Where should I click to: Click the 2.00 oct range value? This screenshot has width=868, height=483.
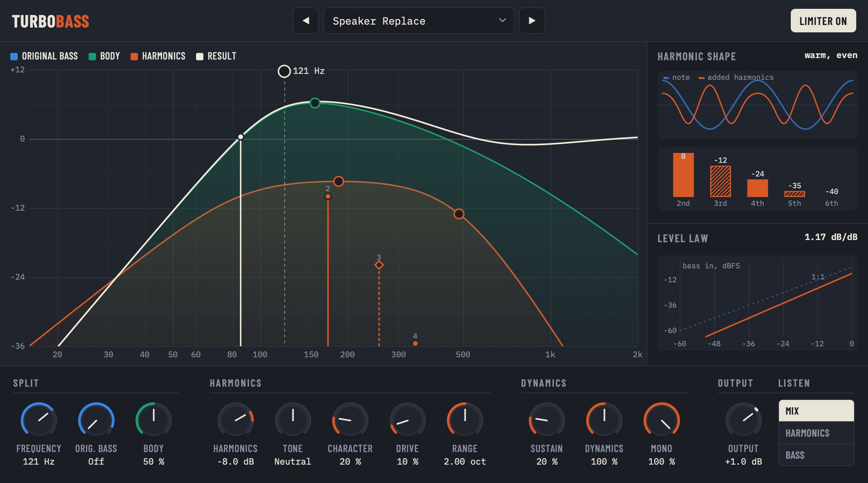coord(465,462)
